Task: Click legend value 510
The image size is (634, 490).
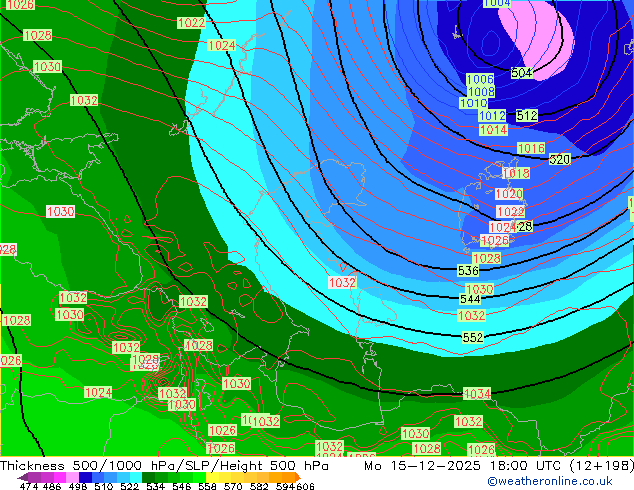Action: pyautogui.click(x=104, y=486)
